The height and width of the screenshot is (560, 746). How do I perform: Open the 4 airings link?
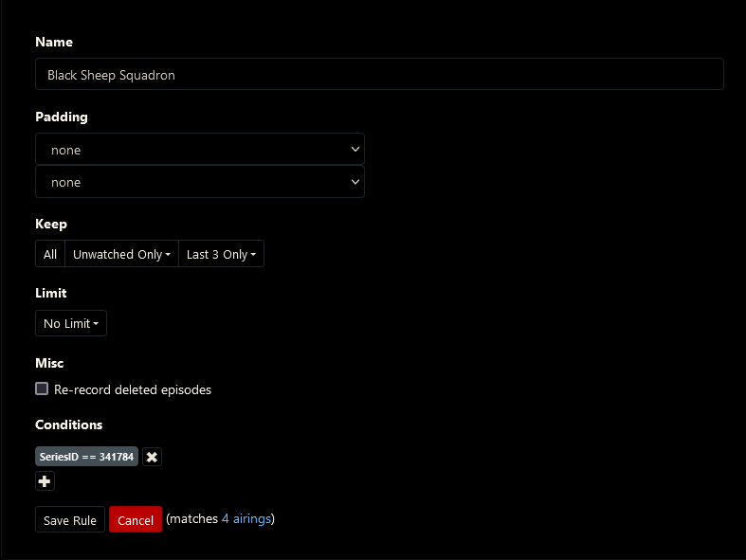(x=246, y=518)
